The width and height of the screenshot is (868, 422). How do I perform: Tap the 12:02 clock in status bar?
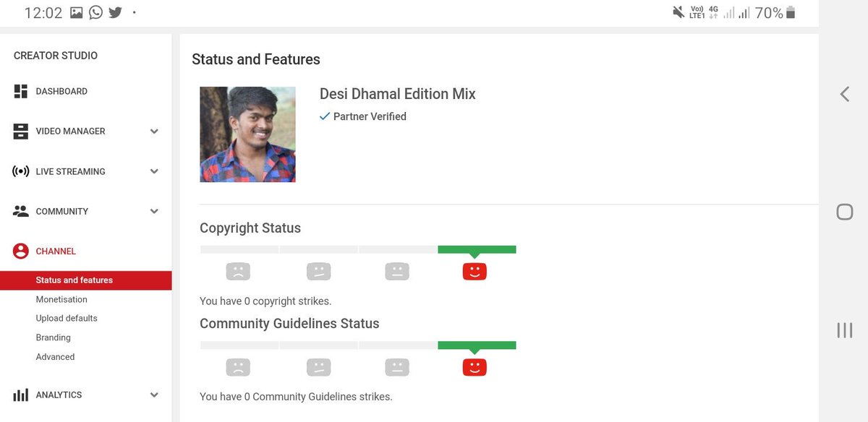43,13
